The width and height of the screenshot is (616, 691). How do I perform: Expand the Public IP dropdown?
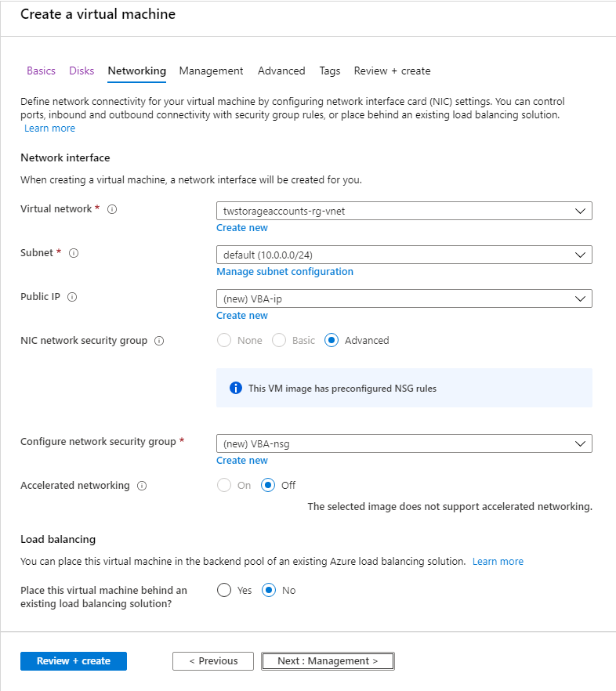click(x=404, y=298)
